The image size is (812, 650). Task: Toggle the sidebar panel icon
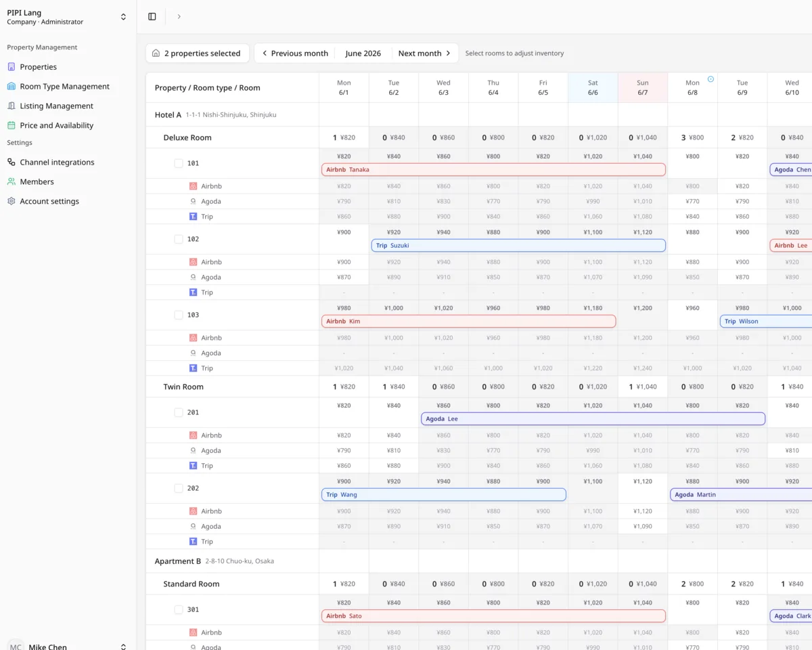pyautogui.click(x=152, y=16)
